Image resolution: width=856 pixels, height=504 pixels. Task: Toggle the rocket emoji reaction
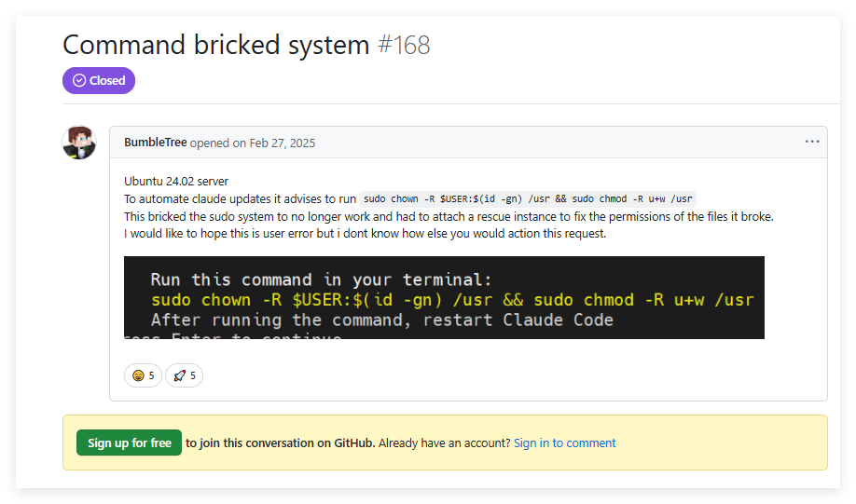[184, 375]
